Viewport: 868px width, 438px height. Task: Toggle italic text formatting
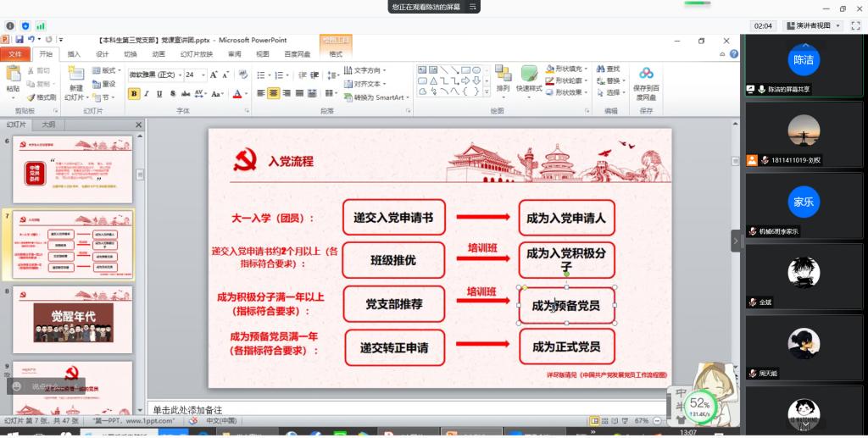tap(147, 94)
